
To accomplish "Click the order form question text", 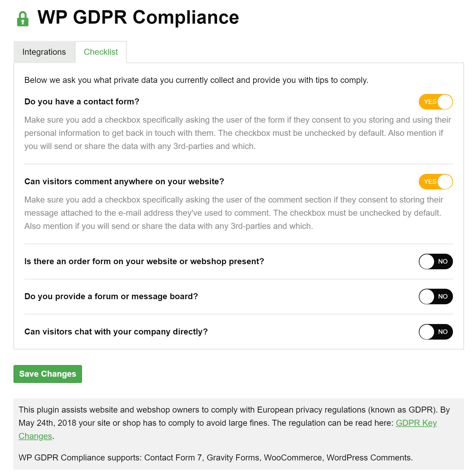I will [144, 261].
